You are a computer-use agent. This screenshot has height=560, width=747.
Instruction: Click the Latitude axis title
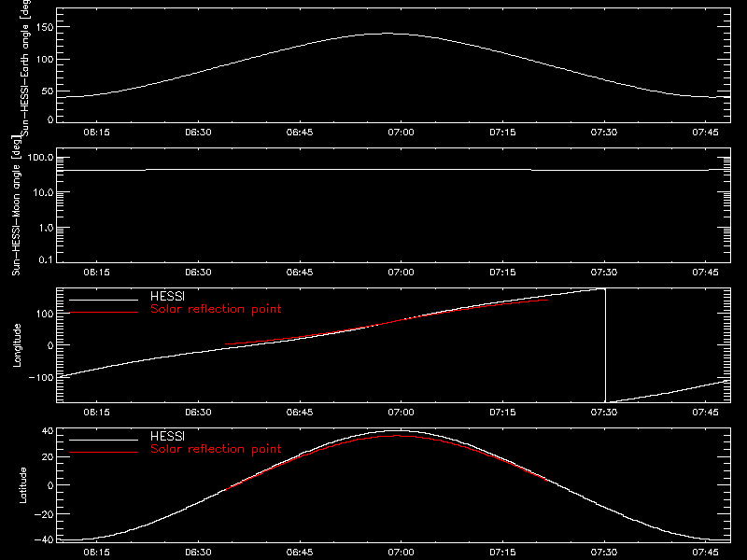pos(22,485)
